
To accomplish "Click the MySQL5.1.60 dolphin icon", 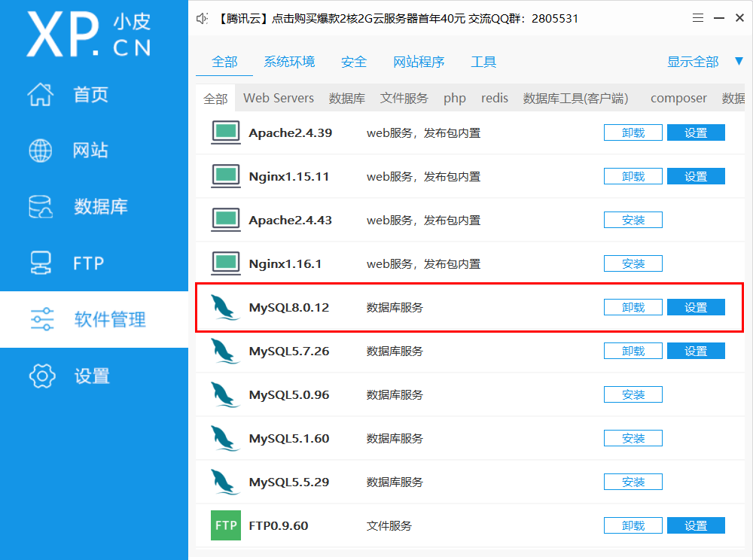I will coord(224,439).
